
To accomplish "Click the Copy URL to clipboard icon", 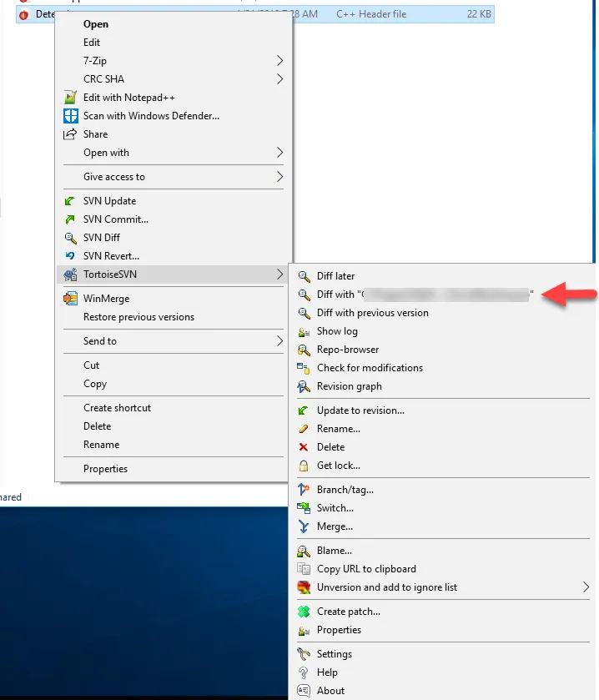I will click(304, 569).
